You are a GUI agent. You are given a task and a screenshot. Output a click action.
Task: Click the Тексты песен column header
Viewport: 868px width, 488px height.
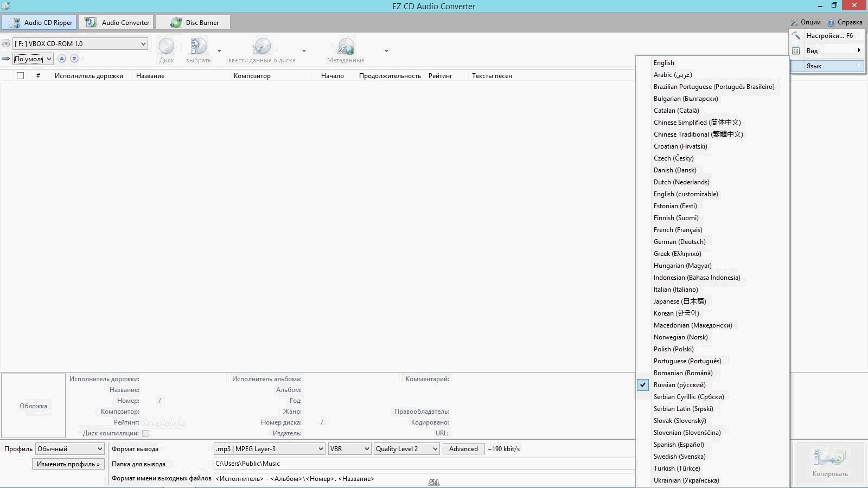pos(492,76)
